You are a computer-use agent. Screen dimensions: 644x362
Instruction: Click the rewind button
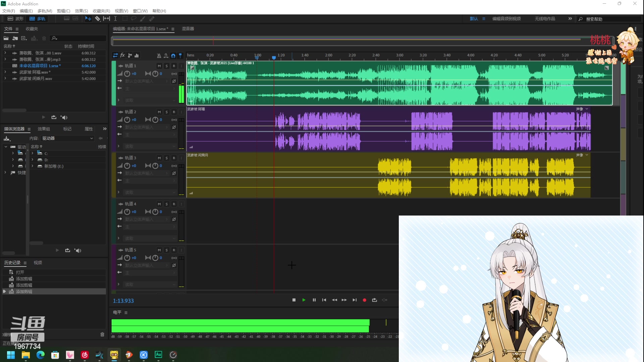(334, 300)
